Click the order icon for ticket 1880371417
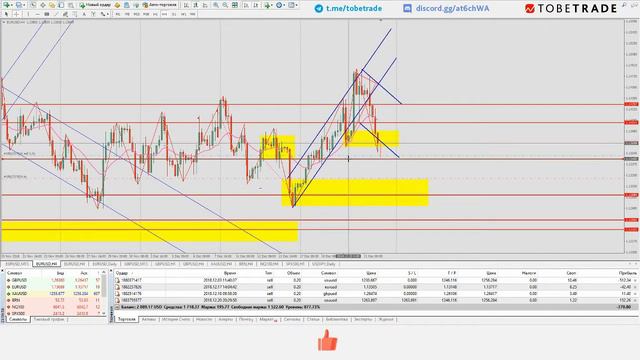The width and height of the screenshot is (640, 360). coord(118,280)
